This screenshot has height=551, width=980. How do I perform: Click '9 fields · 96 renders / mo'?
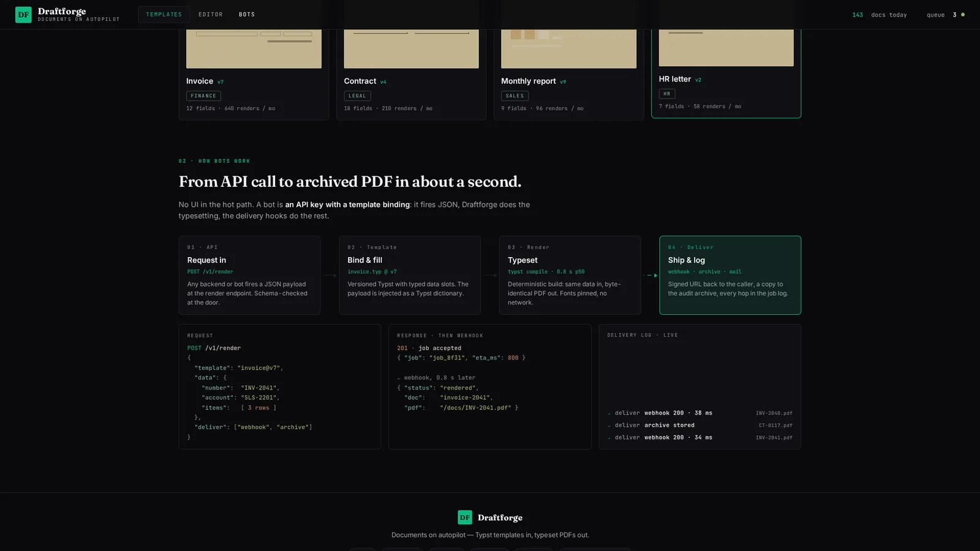click(x=542, y=108)
